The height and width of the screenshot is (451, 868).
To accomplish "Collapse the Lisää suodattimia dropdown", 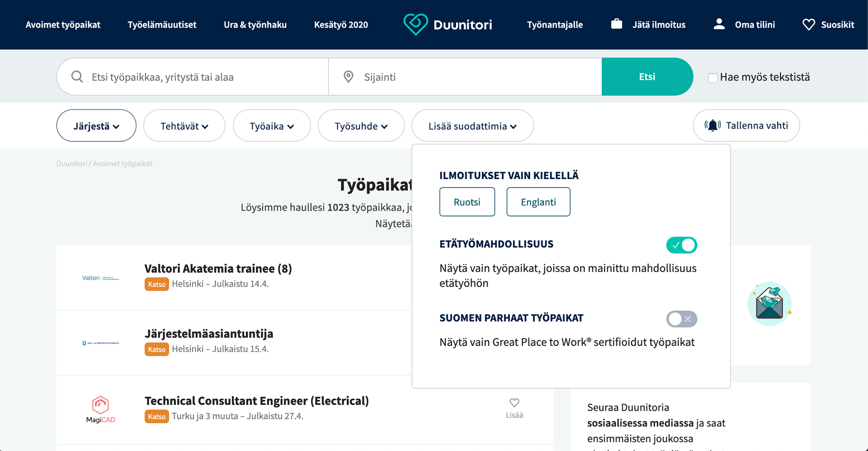I will coord(473,126).
